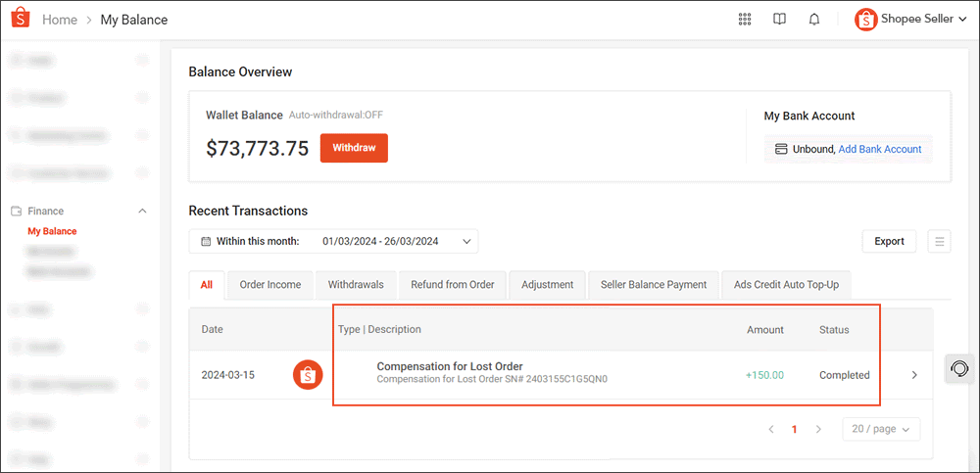Image resolution: width=980 pixels, height=473 pixels.
Task: Click the Shopee Seller avatar icon
Action: 865,20
